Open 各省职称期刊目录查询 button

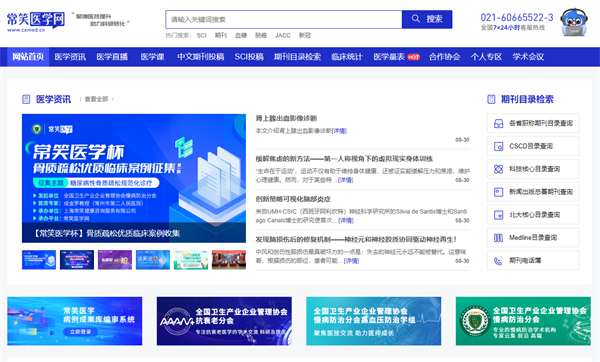tap(533, 123)
